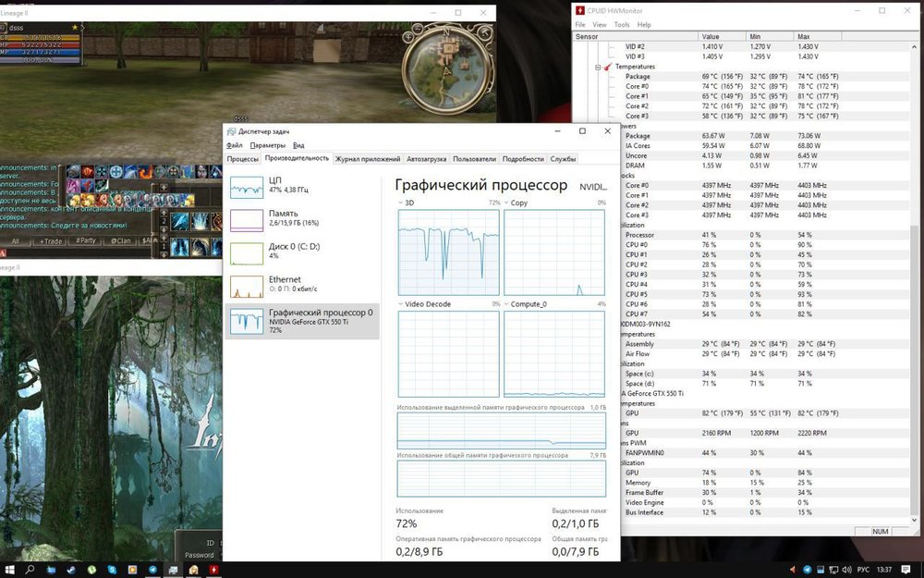This screenshot has height=578, width=924.
Task: Open the Tools menu in HWMonitor
Action: click(622, 25)
